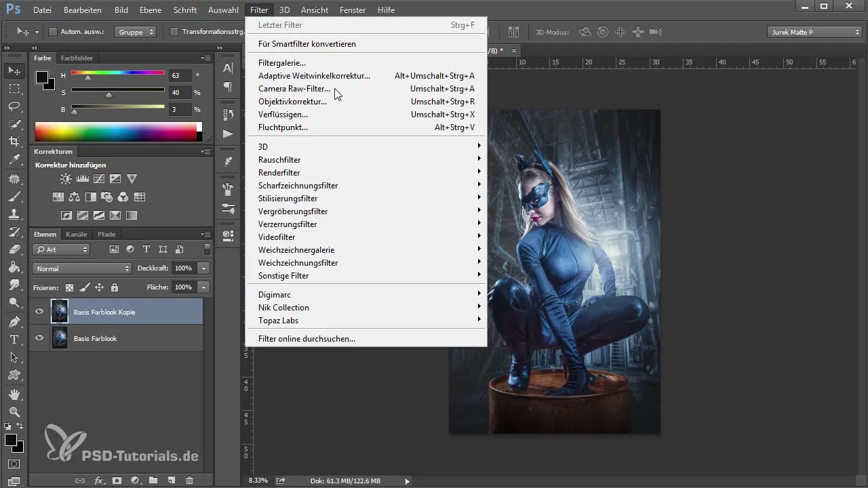Toggle lock transparent pixels
The height and width of the screenshot is (488, 868).
(69, 287)
